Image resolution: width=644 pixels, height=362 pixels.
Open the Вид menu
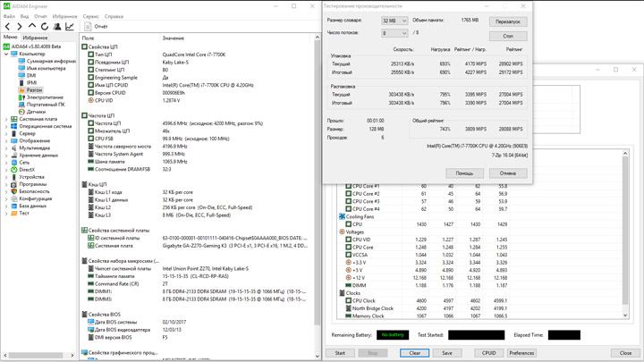pyautogui.click(x=24, y=16)
